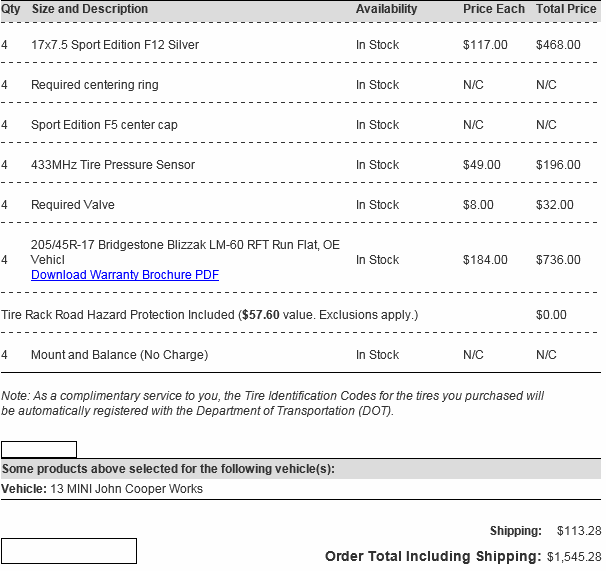Open the Download Warranty Brochure PDF link
This screenshot has width=606, height=571.
[125, 275]
